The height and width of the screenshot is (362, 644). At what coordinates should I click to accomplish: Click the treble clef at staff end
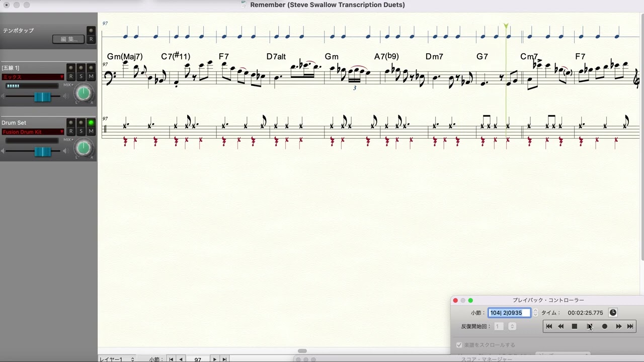pyautogui.click(x=637, y=79)
